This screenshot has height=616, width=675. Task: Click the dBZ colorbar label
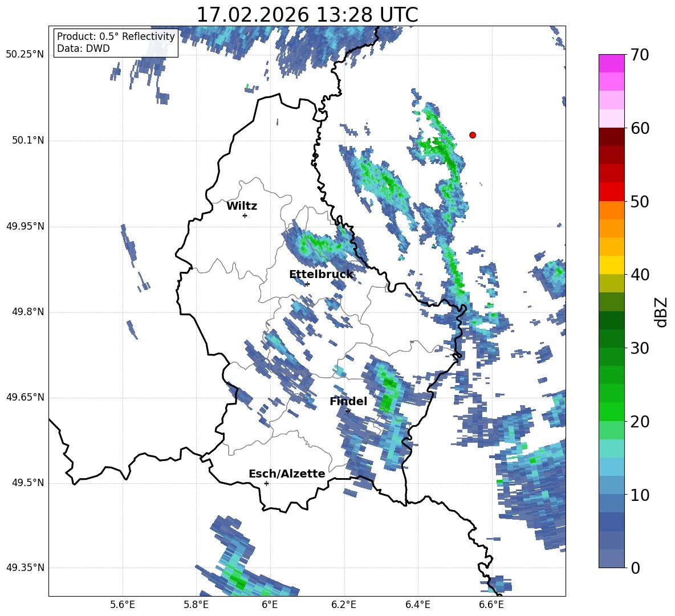point(662,312)
